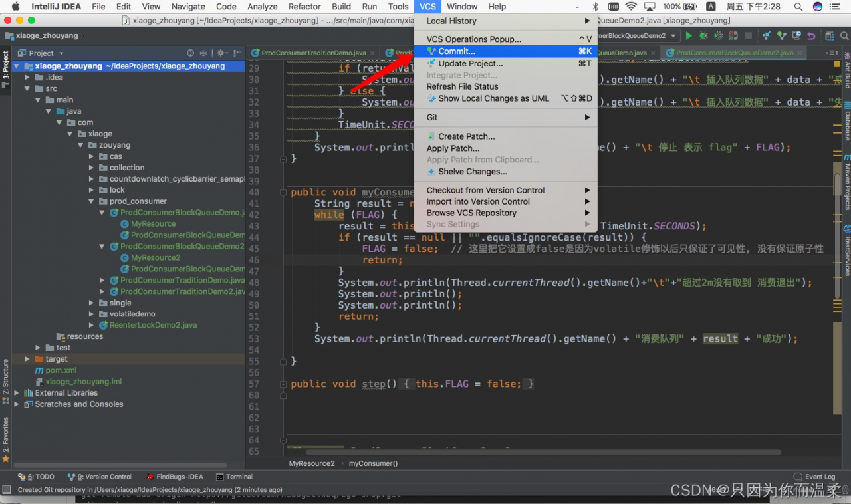The image size is (851, 504).
Task: Start the Debug bug icon in toolbar
Action: 703,36
